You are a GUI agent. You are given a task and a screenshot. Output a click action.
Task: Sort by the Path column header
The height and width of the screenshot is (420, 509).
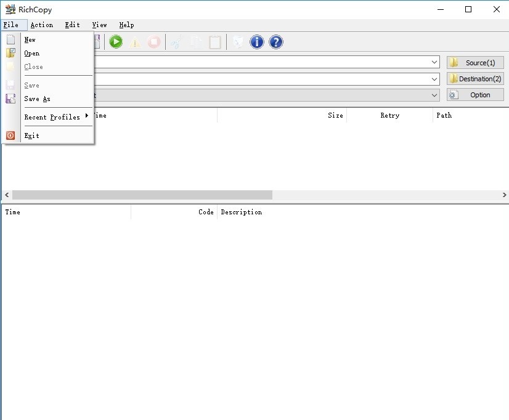[x=471, y=115]
